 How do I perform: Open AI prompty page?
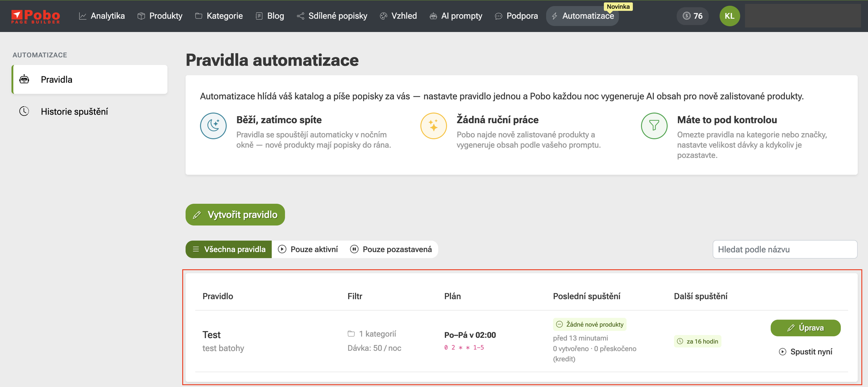coord(456,16)
